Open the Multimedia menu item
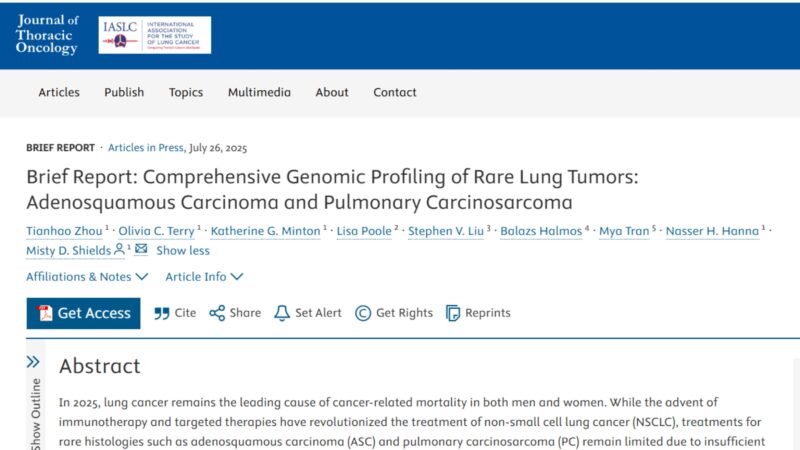Viewport: 800px width, 450px height. [259, 92]
